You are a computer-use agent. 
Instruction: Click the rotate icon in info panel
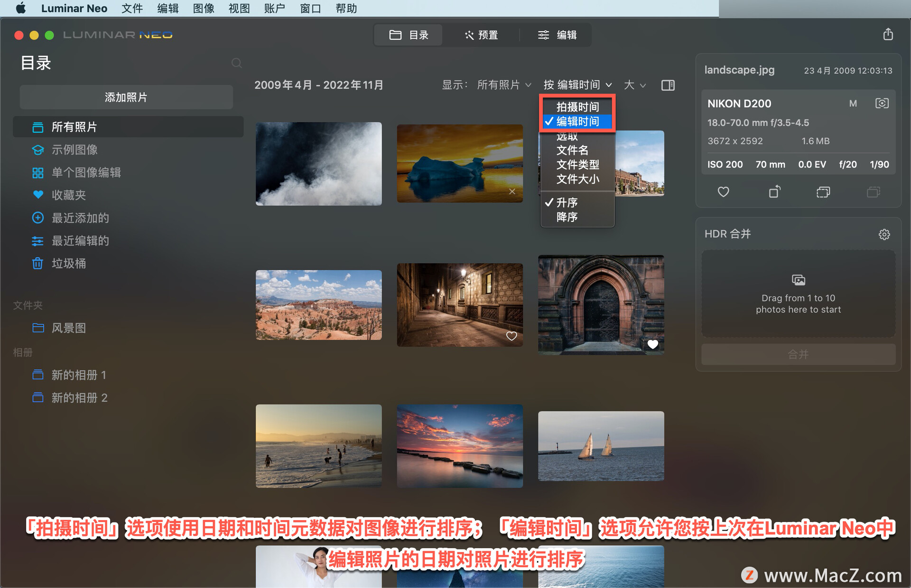[x=774, y=192]
